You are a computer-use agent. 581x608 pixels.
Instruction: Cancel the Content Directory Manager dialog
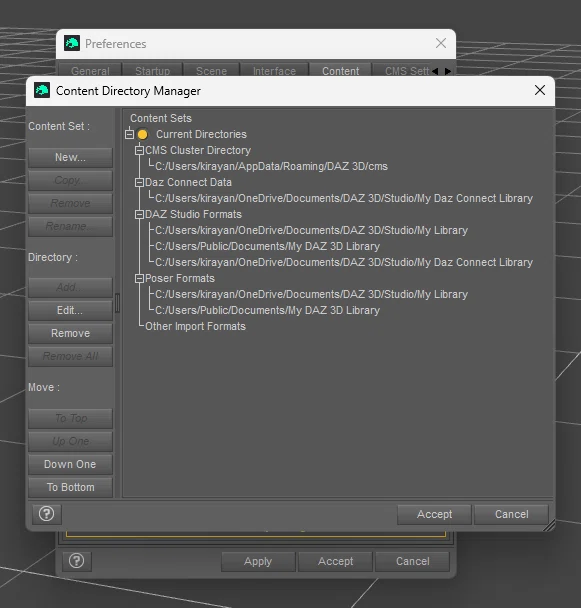point(511,514)
